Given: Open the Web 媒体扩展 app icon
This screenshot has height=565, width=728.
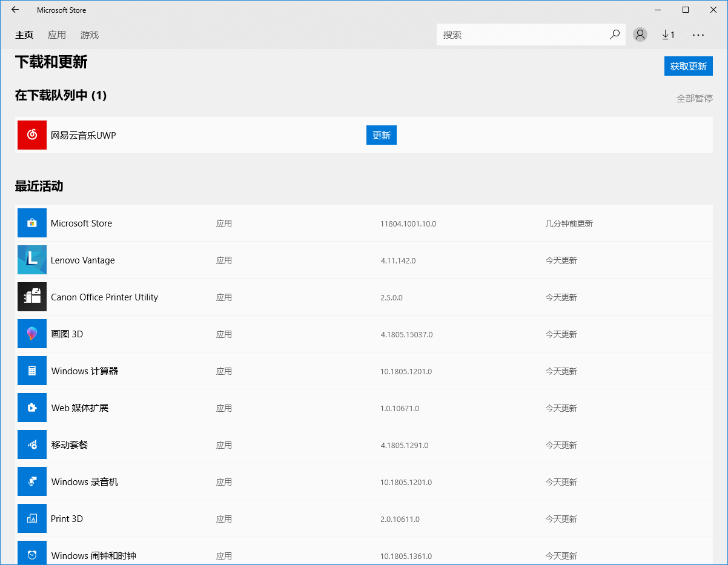Looking at the screenshot, I should [32, 408].
